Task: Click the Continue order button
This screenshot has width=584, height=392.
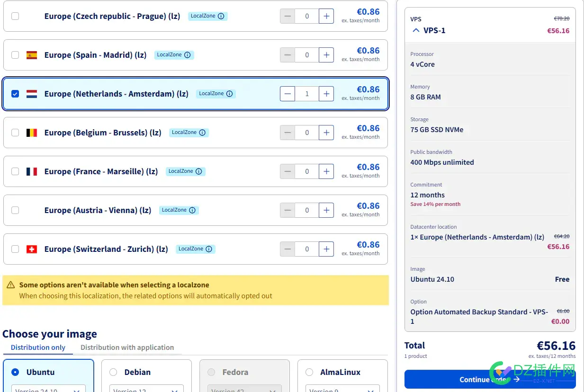Action: point(490,379)
